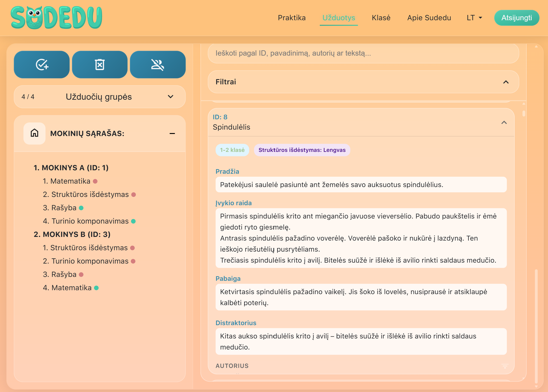Collapse the Filtrai section

[506, 82]
